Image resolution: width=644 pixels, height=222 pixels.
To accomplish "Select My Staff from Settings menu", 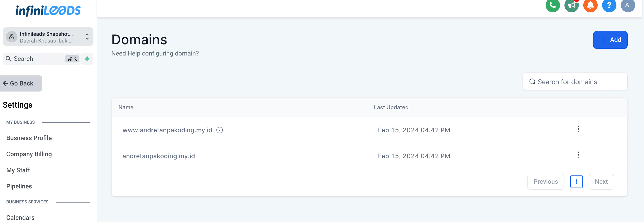I will coord(18,170).
